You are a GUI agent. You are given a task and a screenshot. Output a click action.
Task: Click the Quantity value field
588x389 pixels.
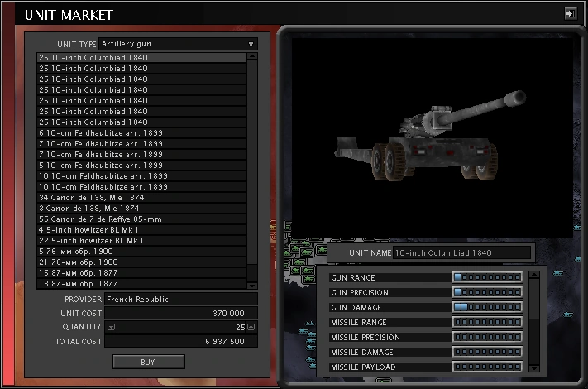pos(182,327)
